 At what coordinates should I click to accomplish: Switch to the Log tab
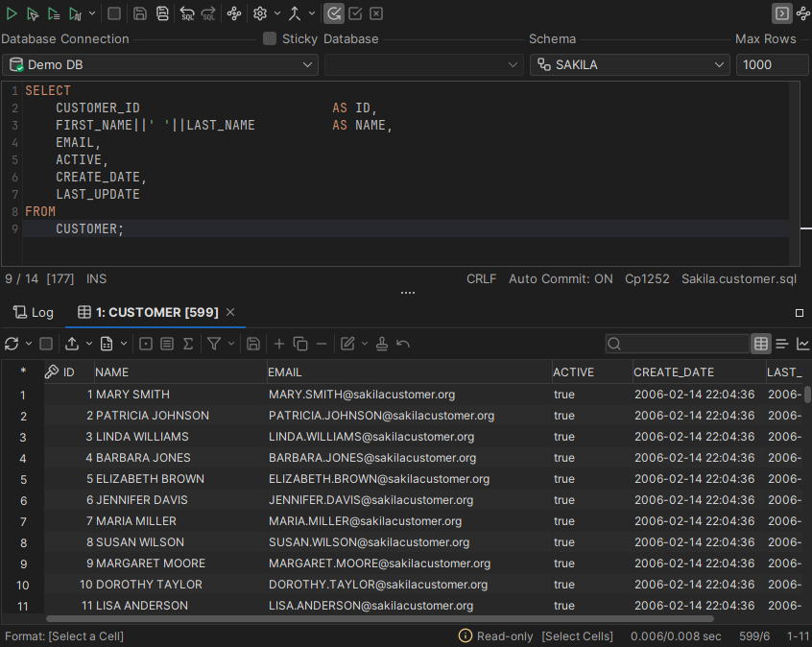[33, 312]
